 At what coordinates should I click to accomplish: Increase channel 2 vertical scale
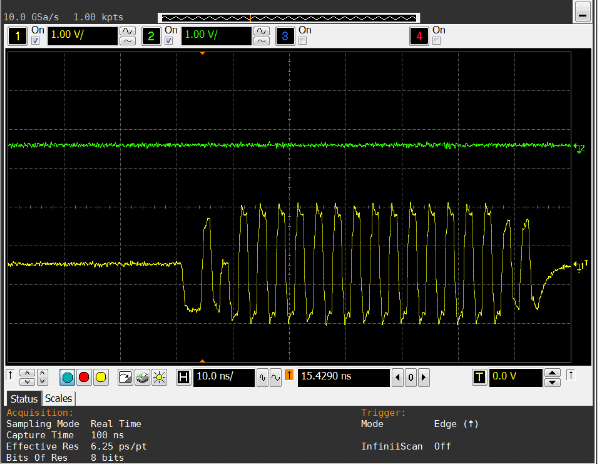(261, 31)
